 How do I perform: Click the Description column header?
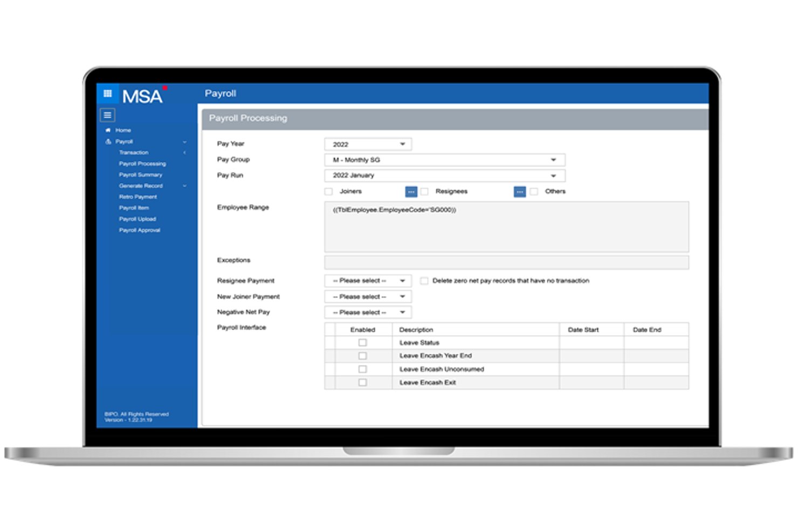(416, 330)
